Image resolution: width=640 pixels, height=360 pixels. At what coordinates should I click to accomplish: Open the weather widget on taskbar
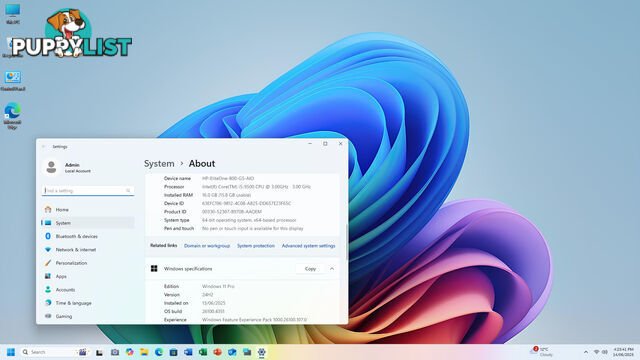pos(542,351)
